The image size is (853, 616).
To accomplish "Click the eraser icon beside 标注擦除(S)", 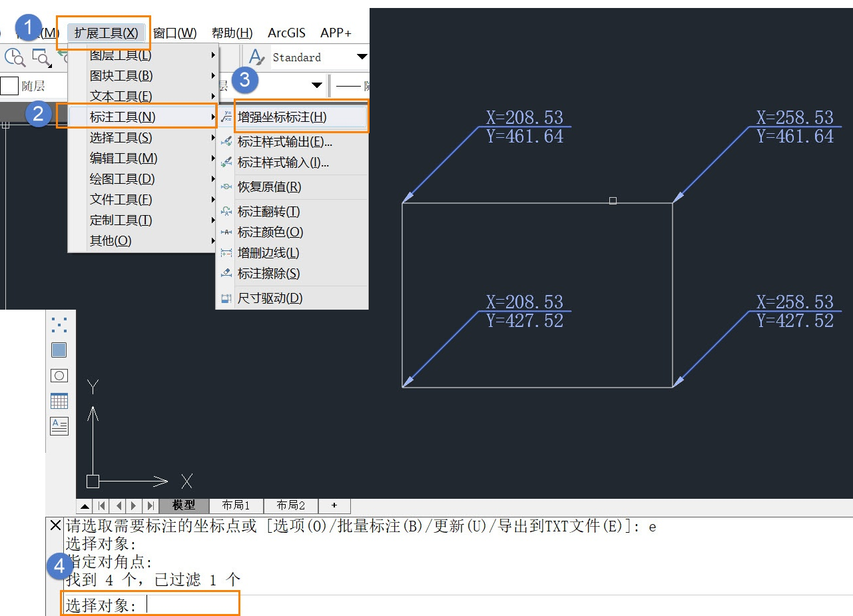I will pyautogui.click(x=226, y=273).
